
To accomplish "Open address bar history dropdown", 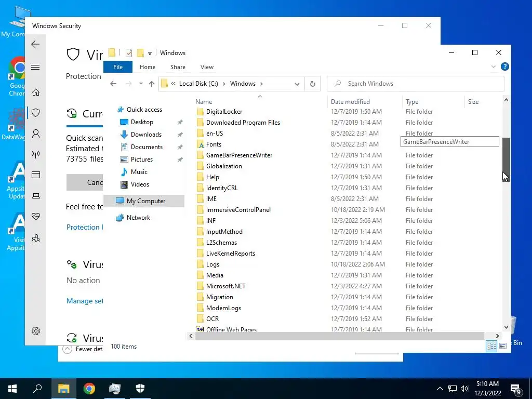I will point(297,84).
